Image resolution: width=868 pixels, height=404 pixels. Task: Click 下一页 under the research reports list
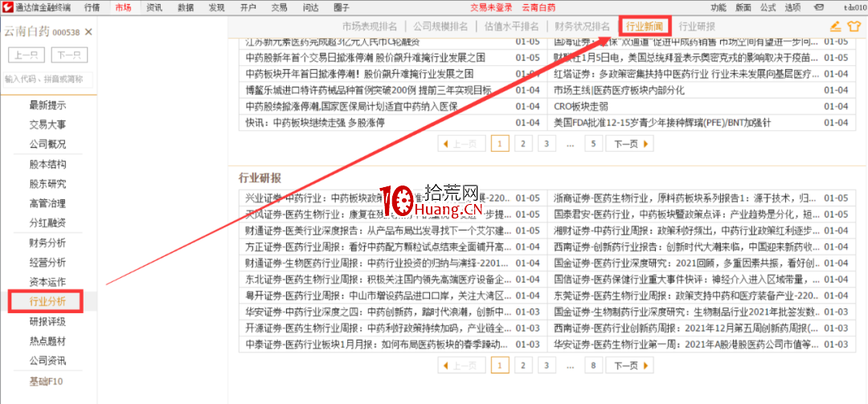[x=630, y=365]
